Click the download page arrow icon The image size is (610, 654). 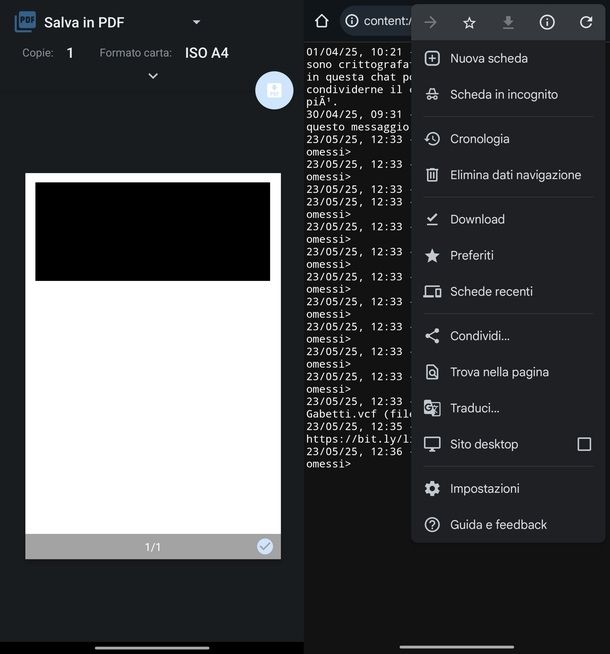(508, 23)
